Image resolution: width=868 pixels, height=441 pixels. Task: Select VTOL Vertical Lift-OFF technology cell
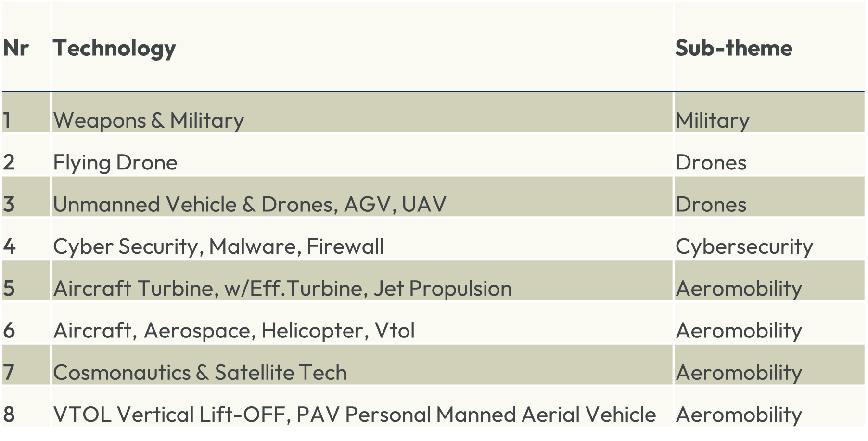354,414
